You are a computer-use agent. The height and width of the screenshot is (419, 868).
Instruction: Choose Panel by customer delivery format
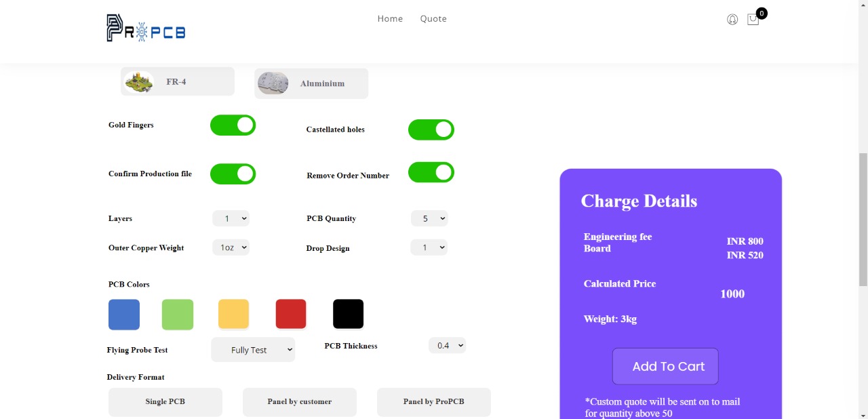coord(300,402)
